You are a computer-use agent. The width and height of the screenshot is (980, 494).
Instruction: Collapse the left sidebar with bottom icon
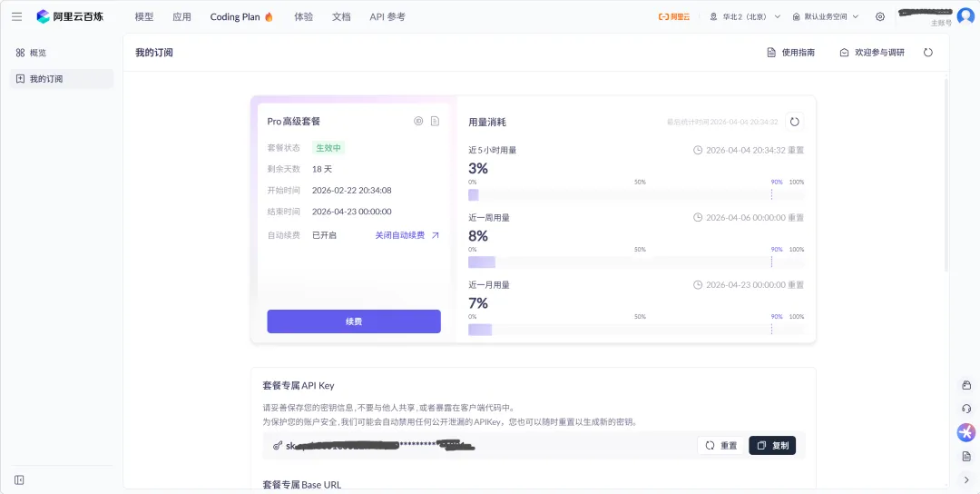(x=19, y=480)
